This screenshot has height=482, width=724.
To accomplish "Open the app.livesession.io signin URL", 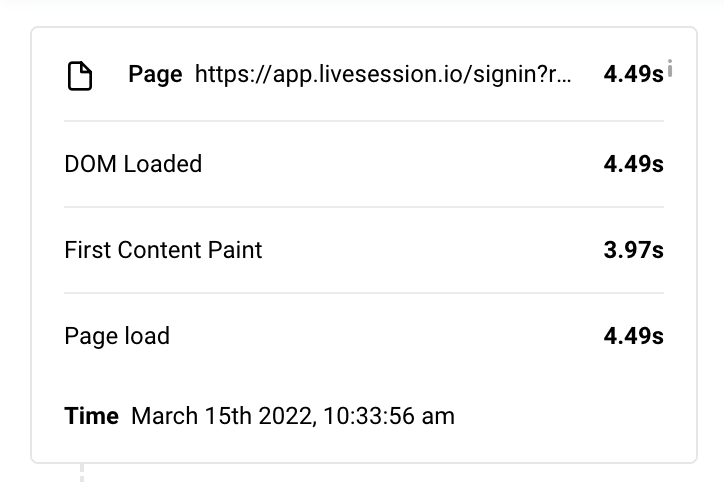I will click(x=384, y=75).
